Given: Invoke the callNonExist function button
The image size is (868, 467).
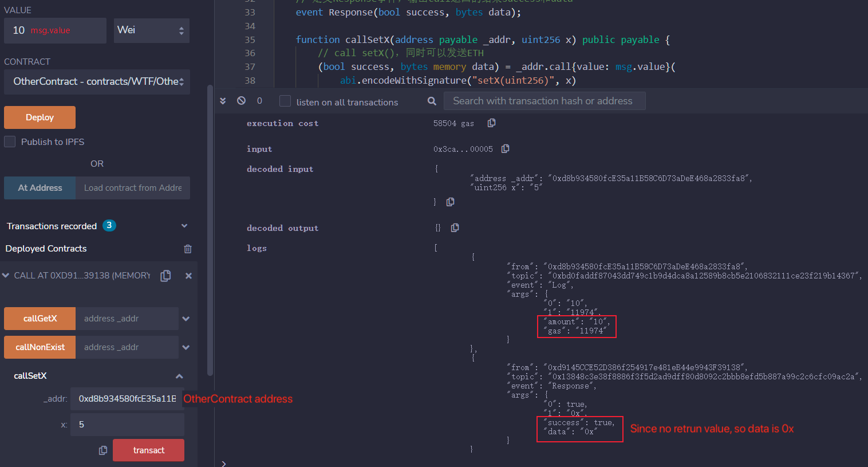Looking at the screenshot, I should 40,347.
